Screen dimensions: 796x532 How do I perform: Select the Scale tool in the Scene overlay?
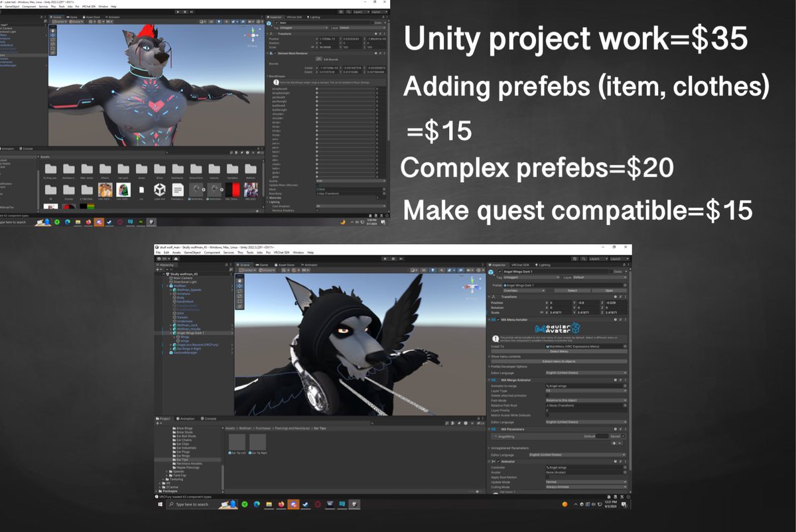[240, 296]
